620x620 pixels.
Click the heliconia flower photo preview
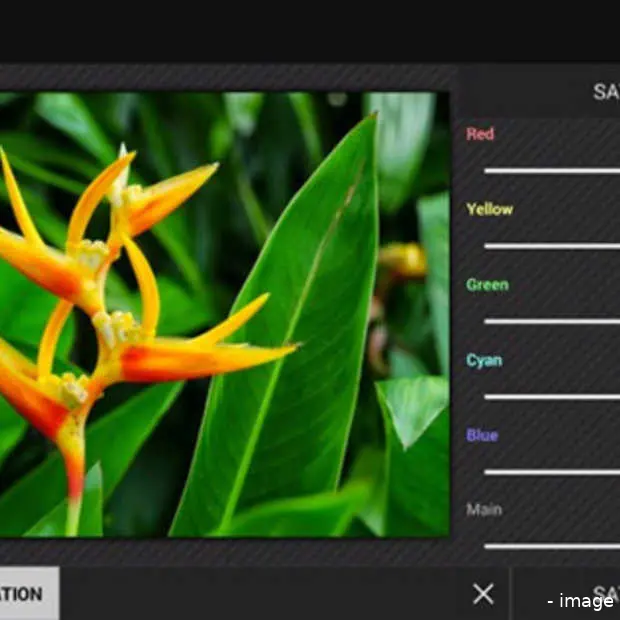[224, 314]
